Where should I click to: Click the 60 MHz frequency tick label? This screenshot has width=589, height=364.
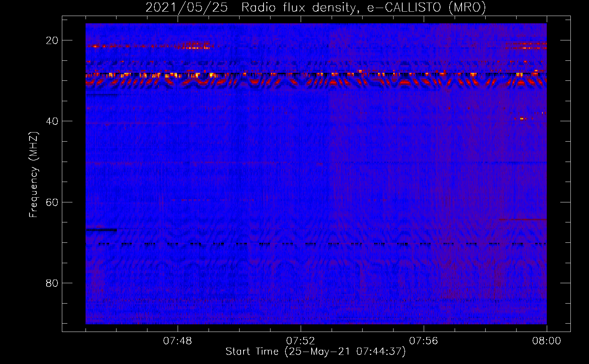(52, 202)
